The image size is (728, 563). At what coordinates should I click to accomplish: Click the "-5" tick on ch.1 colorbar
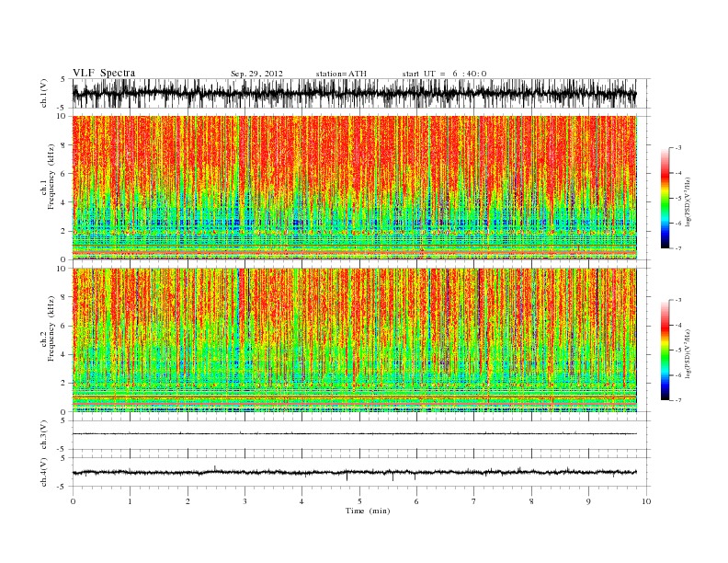tap(677, 199)
